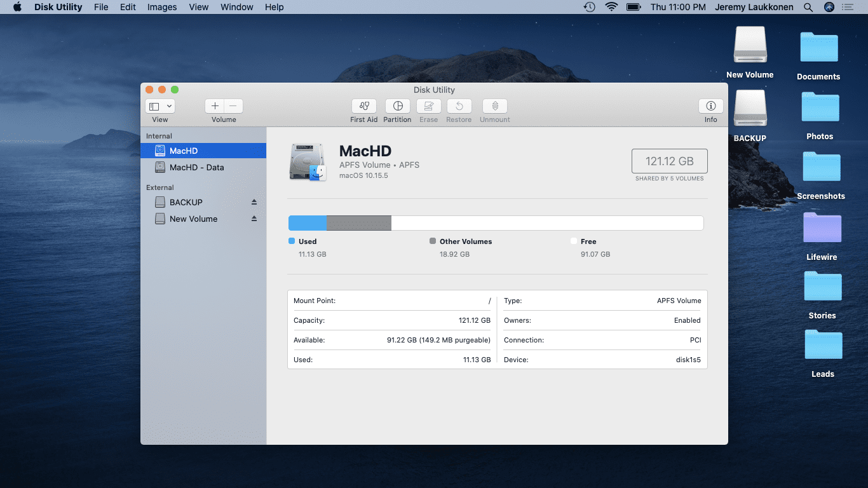This screenshot has height=488, width=868.
Task: Click the Other Volumes legend label
Action: [x=466, y=241]
